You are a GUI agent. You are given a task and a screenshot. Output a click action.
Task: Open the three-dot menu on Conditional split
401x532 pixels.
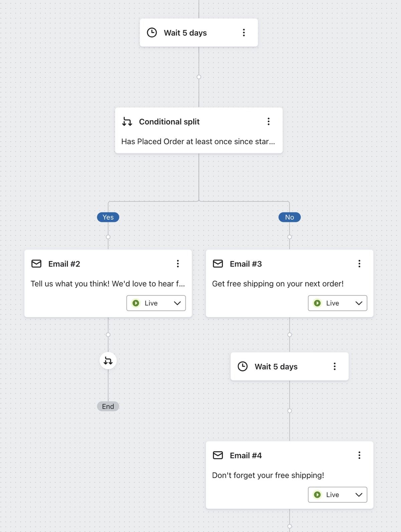[268, 121]
